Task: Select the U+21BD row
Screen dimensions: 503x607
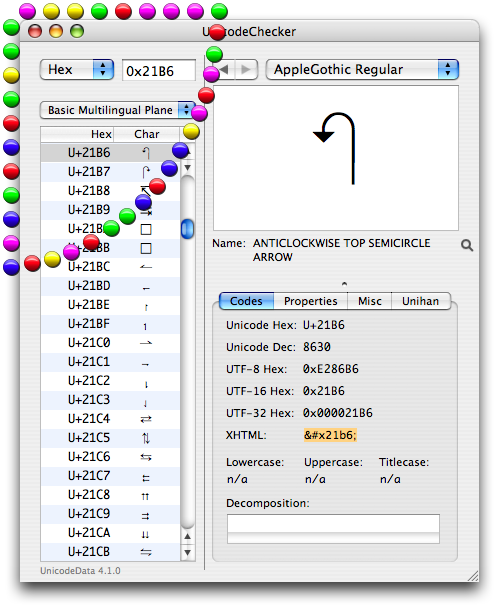Action: click(x=110, y=286)
